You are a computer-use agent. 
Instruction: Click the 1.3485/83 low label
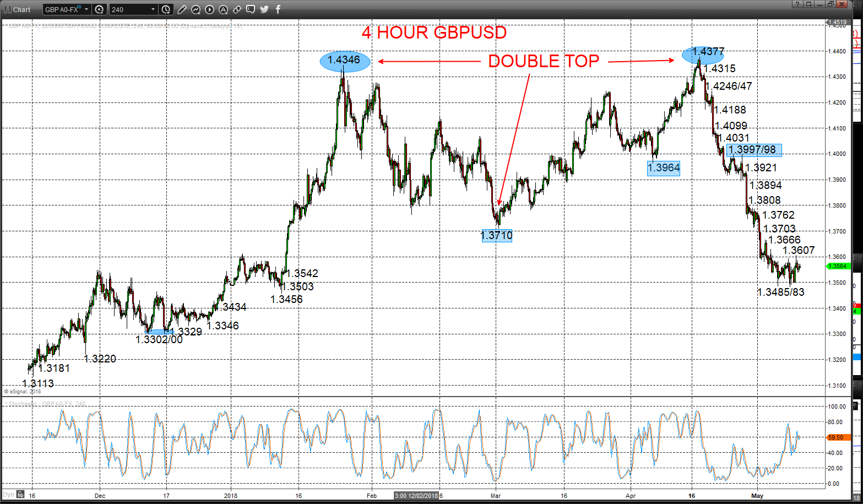781,292
